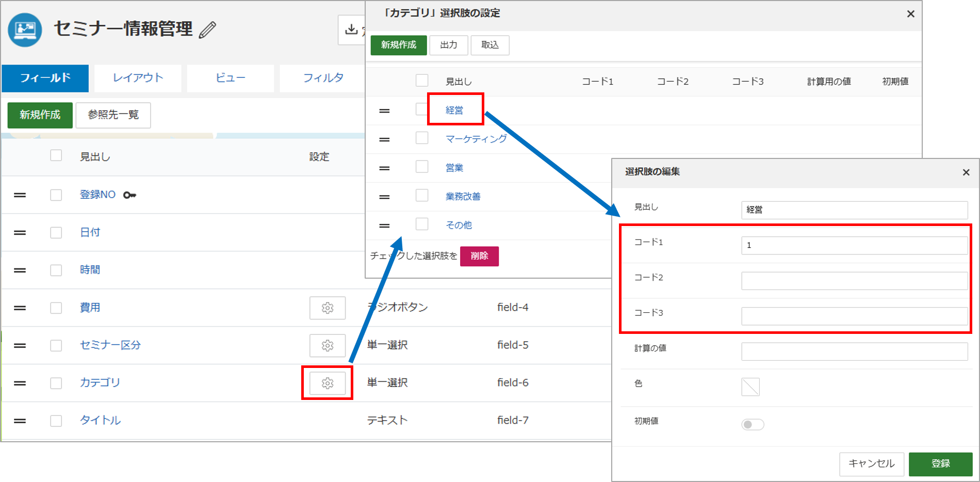Open the 業務改善 option link
The width and height of the screenshot is (980, 482).
click(x=463, y=197)
